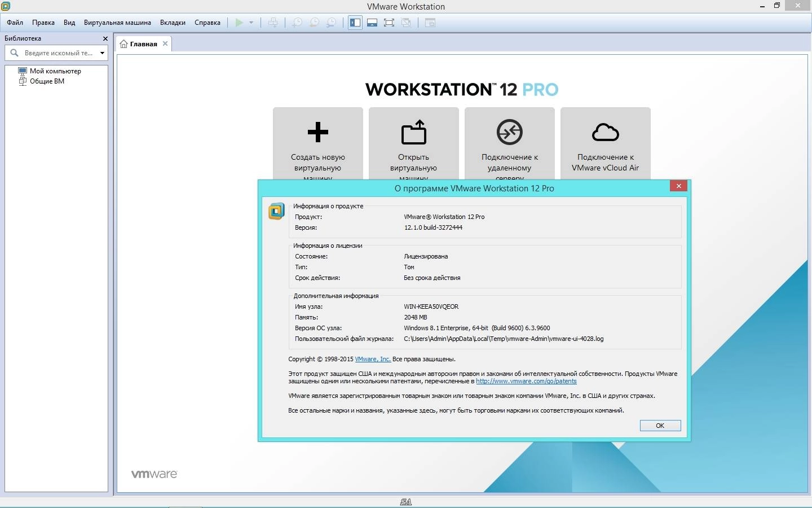
Task: Click the take snapshot toolbar icon
Action: coord(297,23)
